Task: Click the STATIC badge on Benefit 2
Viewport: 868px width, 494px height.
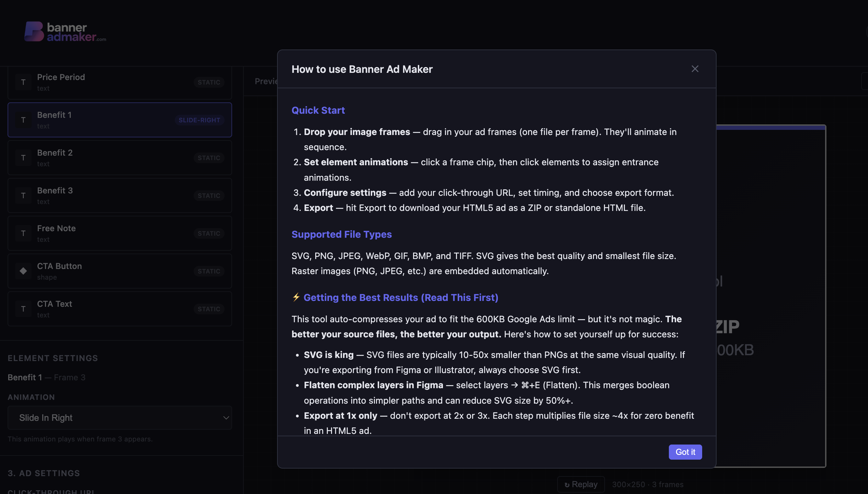Action: tap(209, 158)
